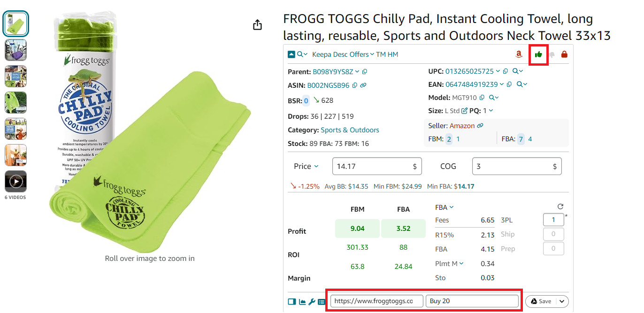Click the Amazon logo icon in the toolbar
Screen dimensions: 644x313
pyautogui.click(x=518, y=54)
